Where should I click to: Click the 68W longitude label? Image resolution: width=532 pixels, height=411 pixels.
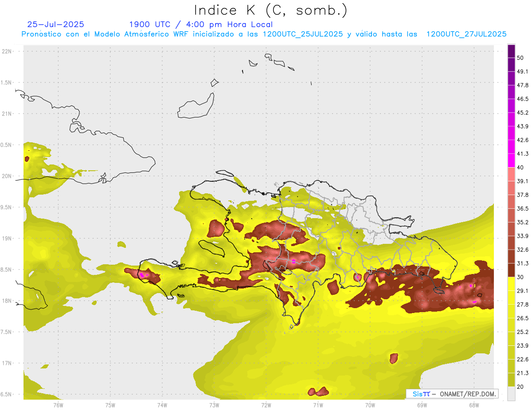click(x=474, y=404)
